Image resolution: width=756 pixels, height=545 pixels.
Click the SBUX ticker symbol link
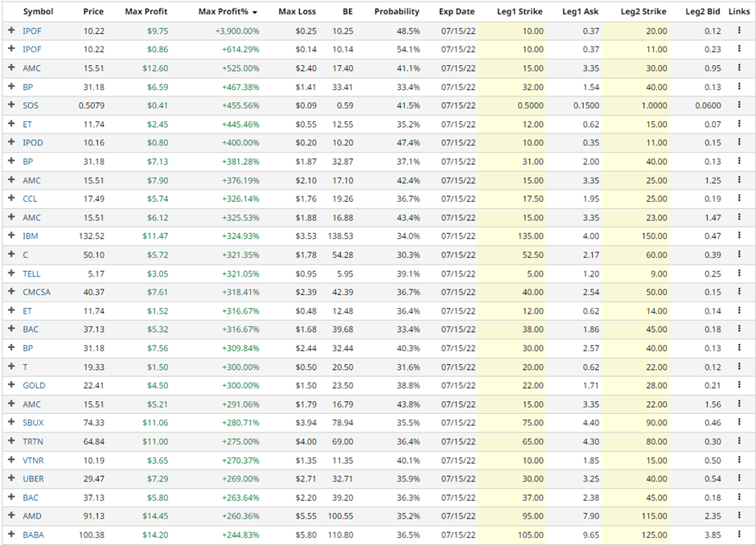34,422
